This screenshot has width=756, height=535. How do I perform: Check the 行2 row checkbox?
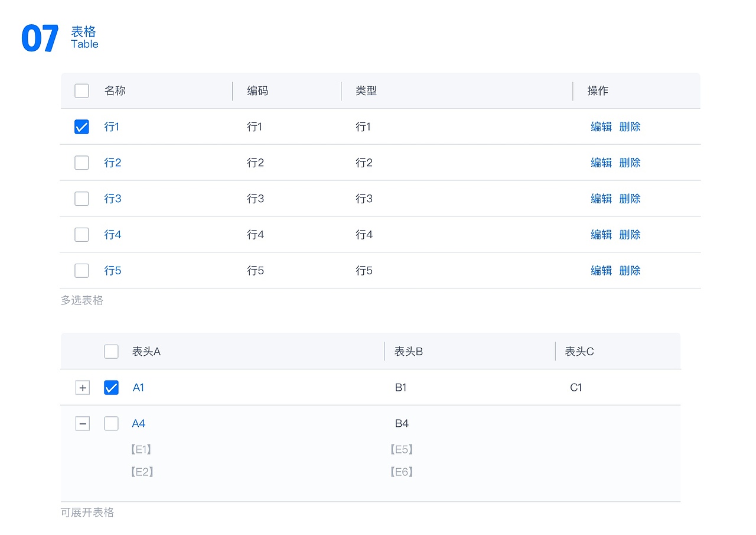[82, 163]
